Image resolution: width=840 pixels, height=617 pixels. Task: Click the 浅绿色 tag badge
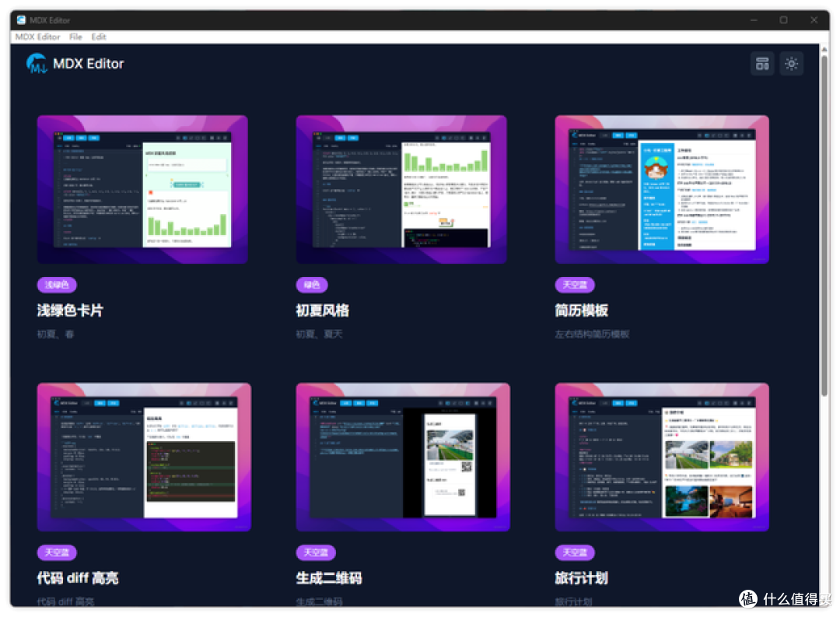[57, 285]
